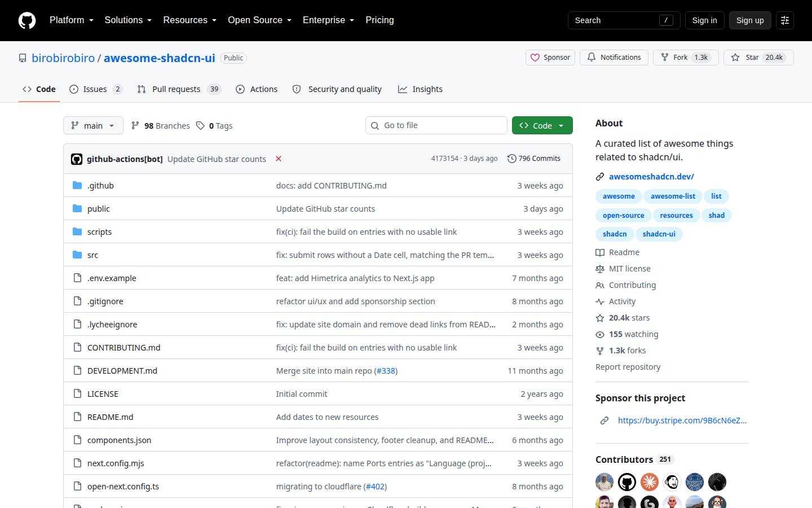Click the Star button
Viewport: 812px width, 508px height.
pyautogui.click(x=758, y=58)
